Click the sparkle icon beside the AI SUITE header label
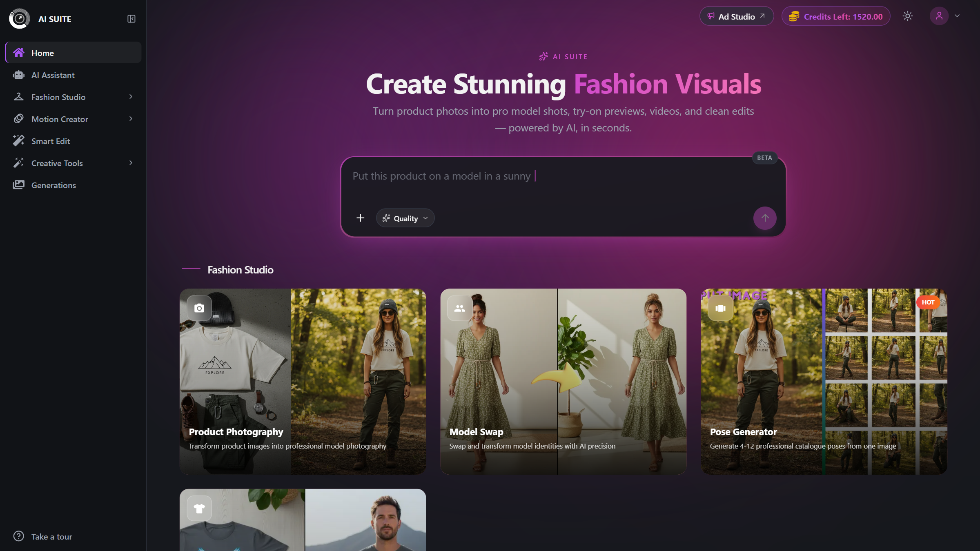 [x=543, y=57]
